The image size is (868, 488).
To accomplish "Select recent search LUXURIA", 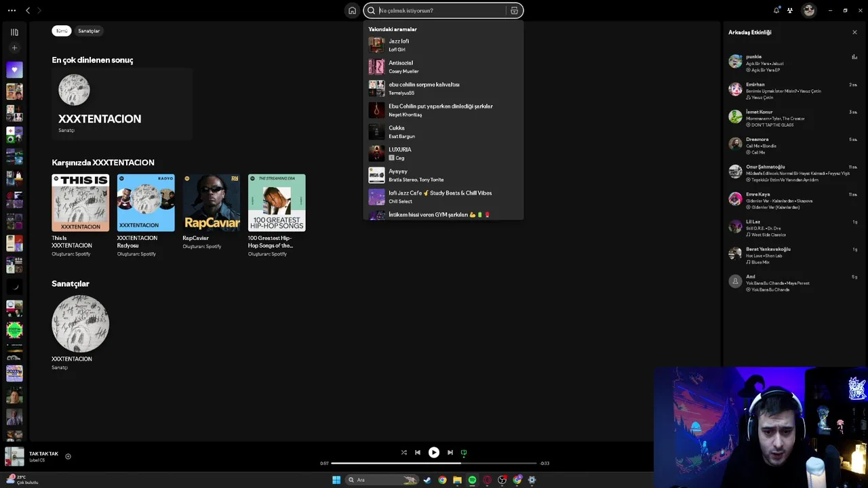I will point(443,153).
